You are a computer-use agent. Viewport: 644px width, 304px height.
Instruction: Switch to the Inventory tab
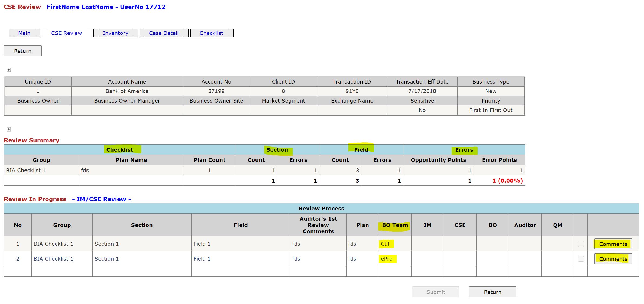[x=115, y=33]
